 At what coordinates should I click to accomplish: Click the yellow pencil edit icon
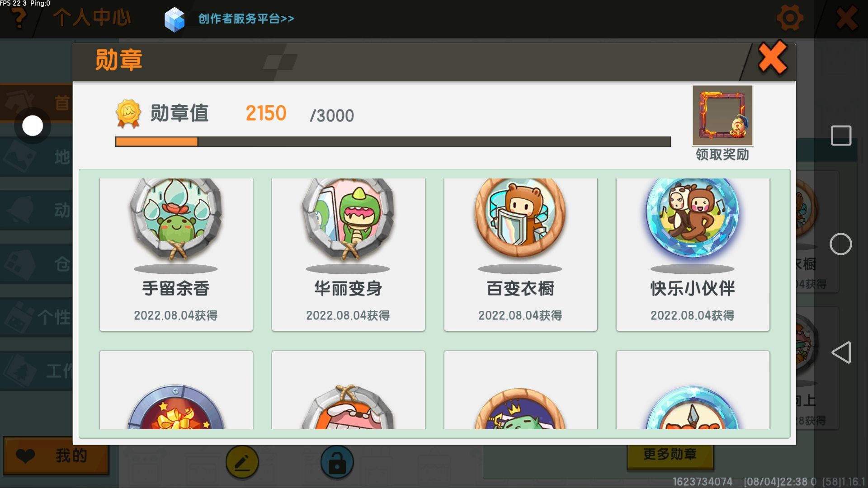coord(242,462)
